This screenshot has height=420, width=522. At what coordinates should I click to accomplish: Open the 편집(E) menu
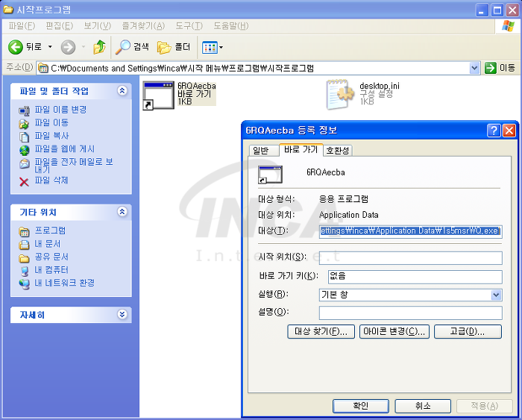pos(59,26)
